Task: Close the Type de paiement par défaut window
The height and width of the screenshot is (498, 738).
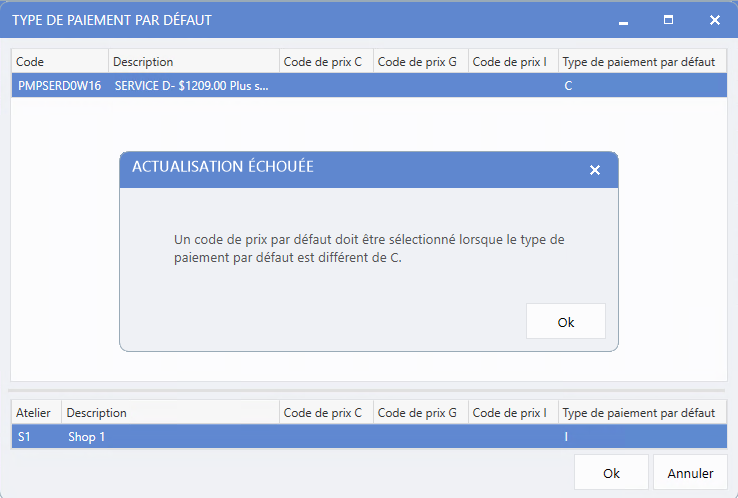Action: click(714, 20)
